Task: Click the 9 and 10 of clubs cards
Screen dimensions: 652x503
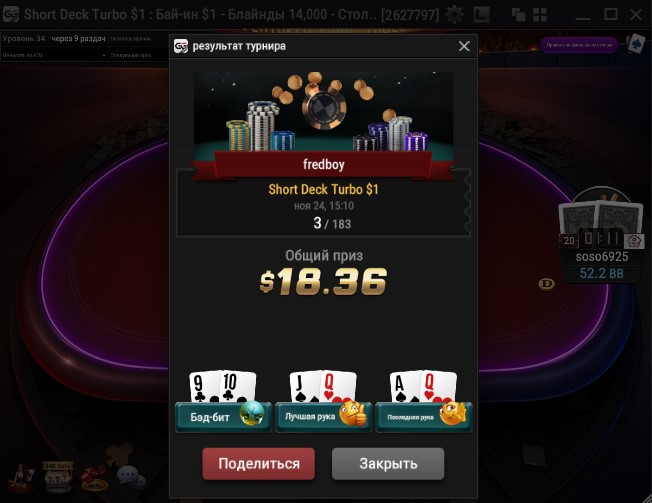Action: pyautogui.click(x=222, y=386)
